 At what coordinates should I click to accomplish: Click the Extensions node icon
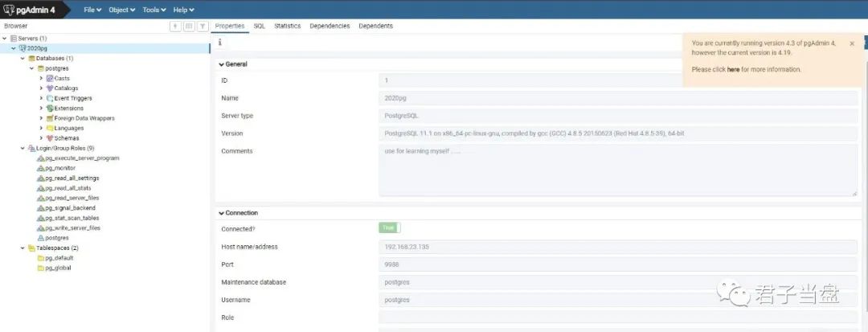point(50,109)
